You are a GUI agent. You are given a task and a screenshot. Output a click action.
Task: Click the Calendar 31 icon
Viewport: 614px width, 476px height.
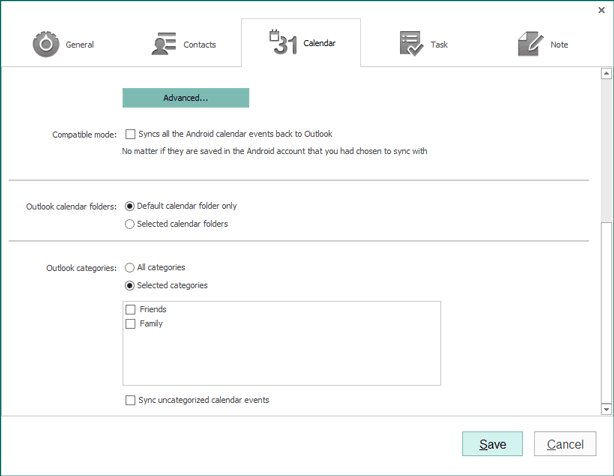coord(283,43)
